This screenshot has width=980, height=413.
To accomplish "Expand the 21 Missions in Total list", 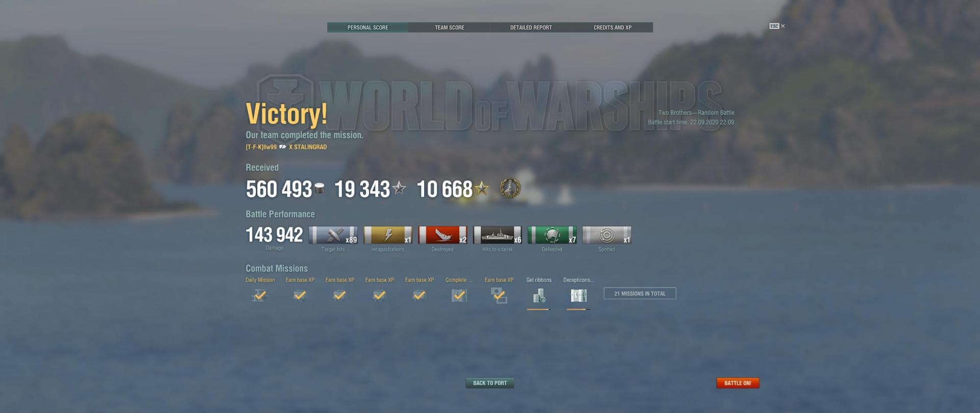I will [640, 294].
